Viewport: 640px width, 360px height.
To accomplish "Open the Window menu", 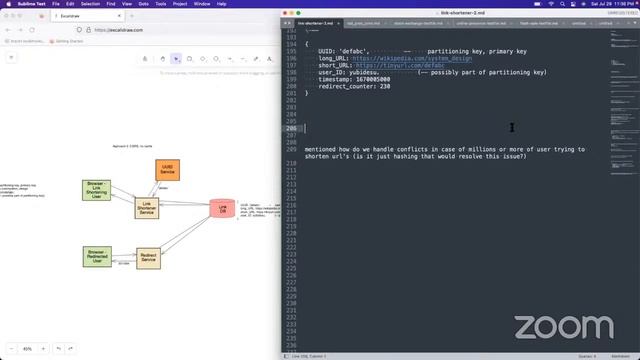I will pos(202,4).
